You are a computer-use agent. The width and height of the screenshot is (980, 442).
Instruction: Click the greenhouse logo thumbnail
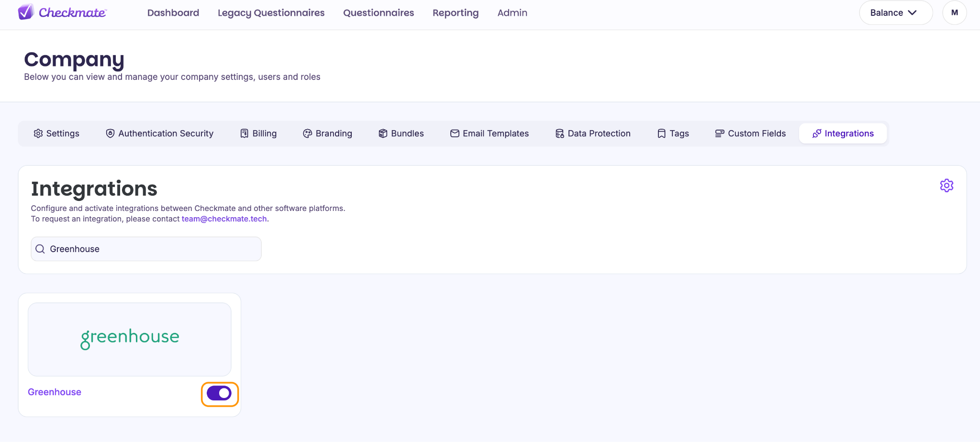pyautogui.click(x=130, y=339)
